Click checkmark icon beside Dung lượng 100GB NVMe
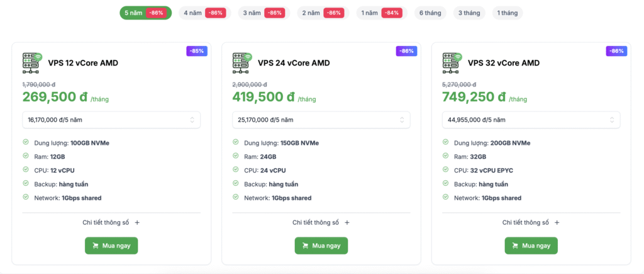This screenshot has width=644, height=274. (26, 142)
